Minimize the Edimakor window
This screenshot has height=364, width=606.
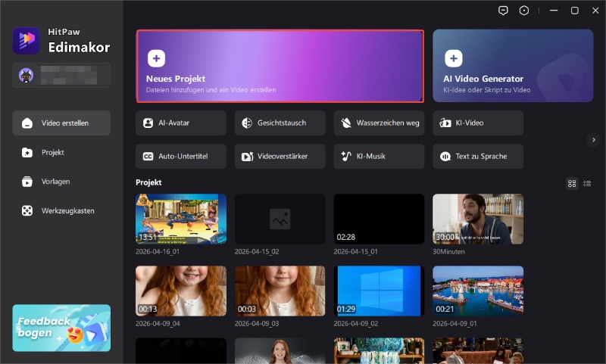[x=554, y=11]
